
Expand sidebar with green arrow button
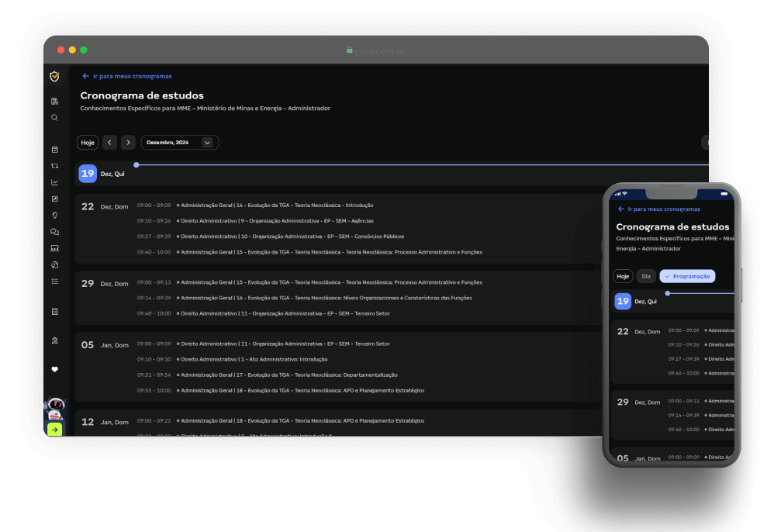click(x=54, y=429)
